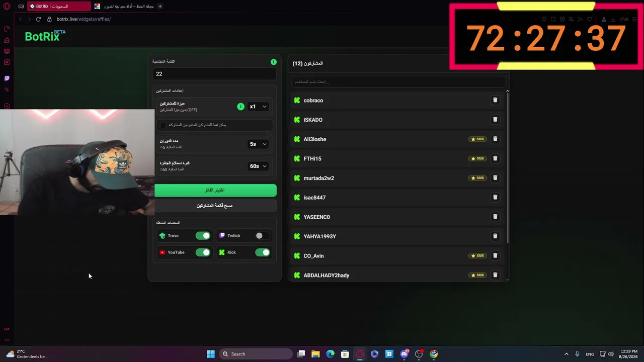
Task: Click the Windows Start button
Action: pos(211,354)
